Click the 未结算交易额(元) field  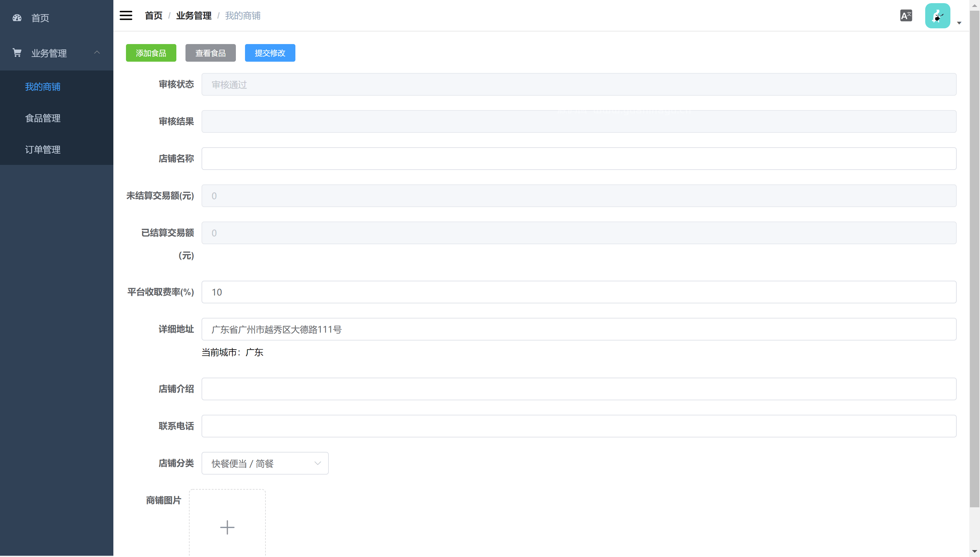[x=579, y=195]
